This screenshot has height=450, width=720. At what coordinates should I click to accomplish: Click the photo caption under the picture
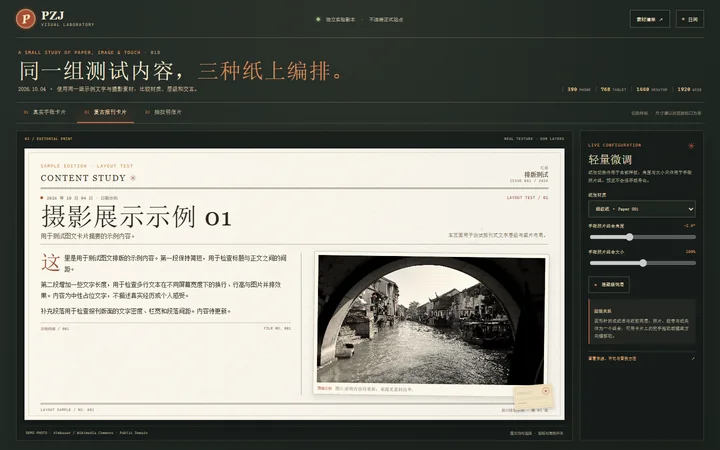pos(365,389)
